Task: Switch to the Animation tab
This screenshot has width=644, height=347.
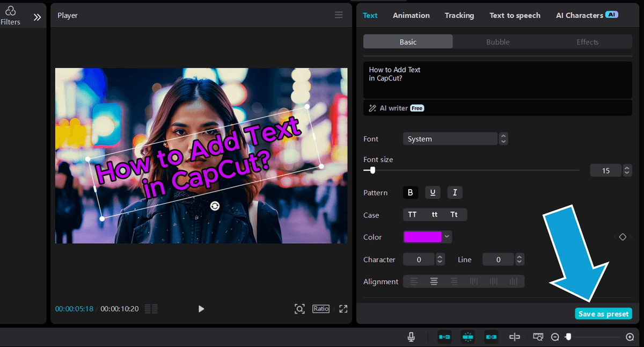Action: [411, 16]
